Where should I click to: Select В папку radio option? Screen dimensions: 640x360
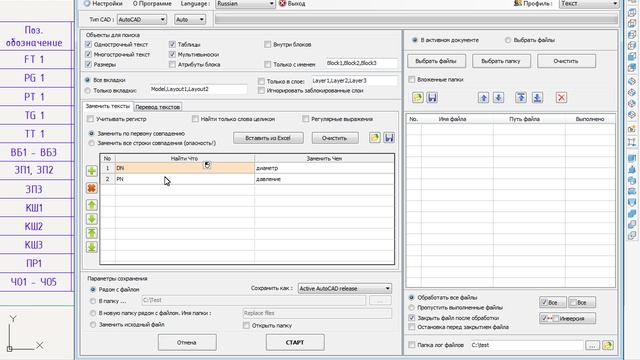[93, 301]
